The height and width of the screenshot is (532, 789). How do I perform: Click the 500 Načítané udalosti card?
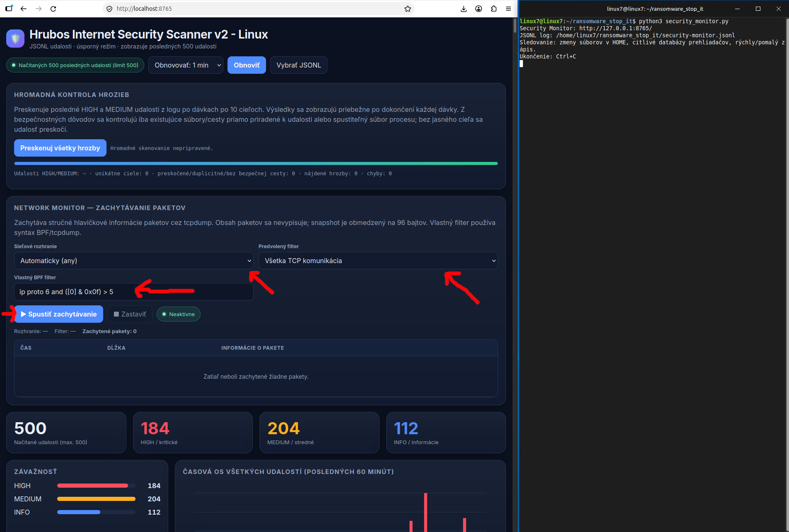pos(66,433)
